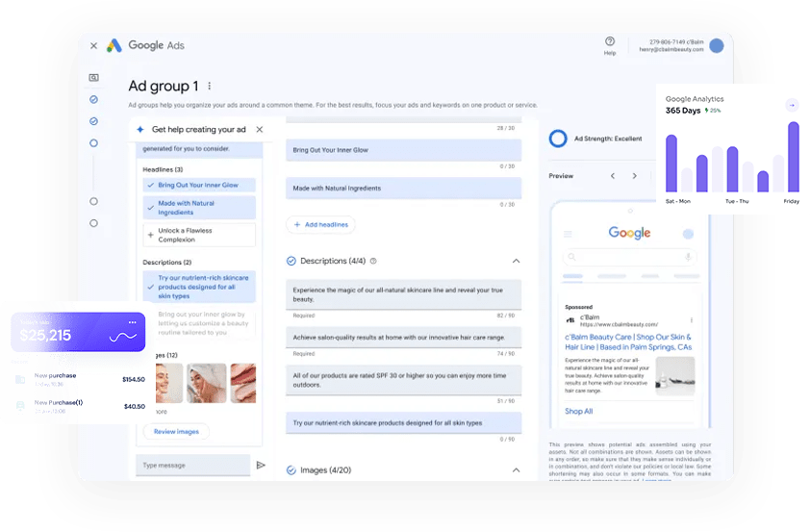Click the Google Ads logo
Screen dimensions: 810x532
point(114,45)
